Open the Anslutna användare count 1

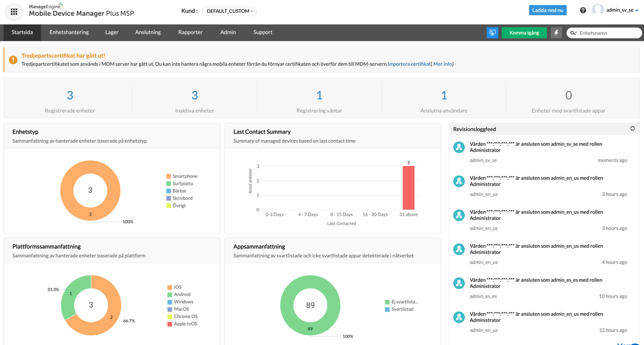tap(444, 96)
